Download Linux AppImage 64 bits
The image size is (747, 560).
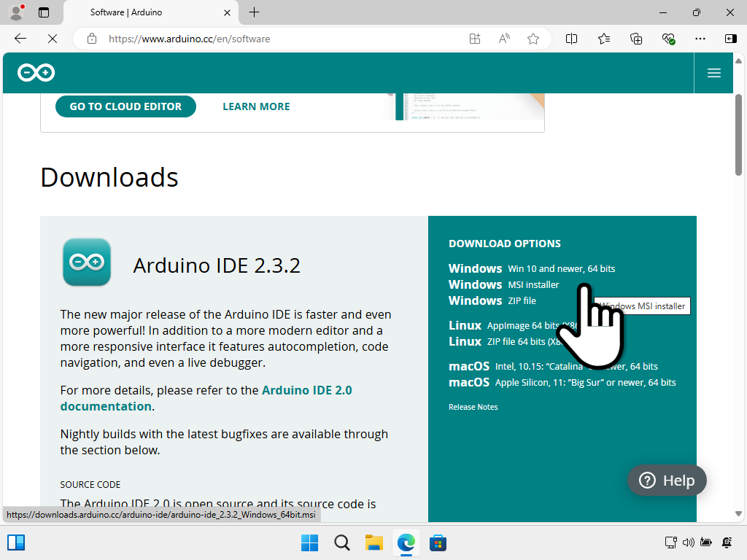click(513, 326)
